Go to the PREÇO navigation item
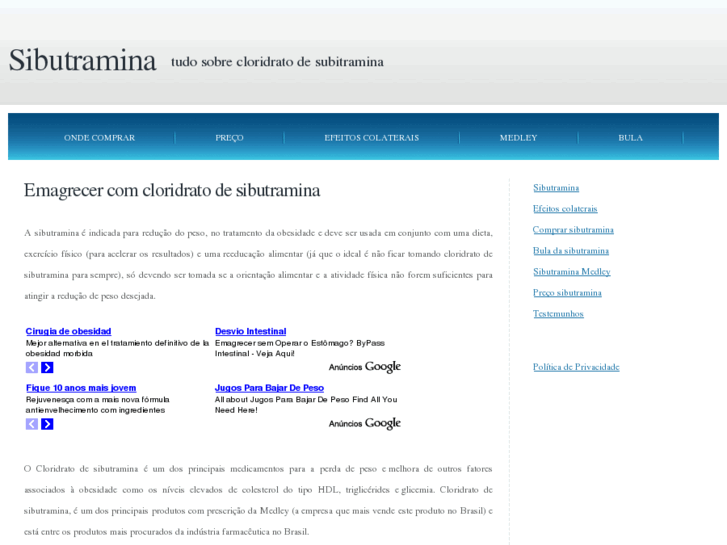The height and width of the screenshot is (545, 727). (229, 138)
